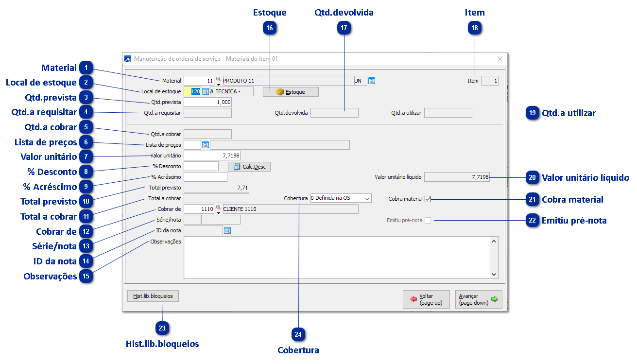Open the Material search magnifier

(218, 79)
